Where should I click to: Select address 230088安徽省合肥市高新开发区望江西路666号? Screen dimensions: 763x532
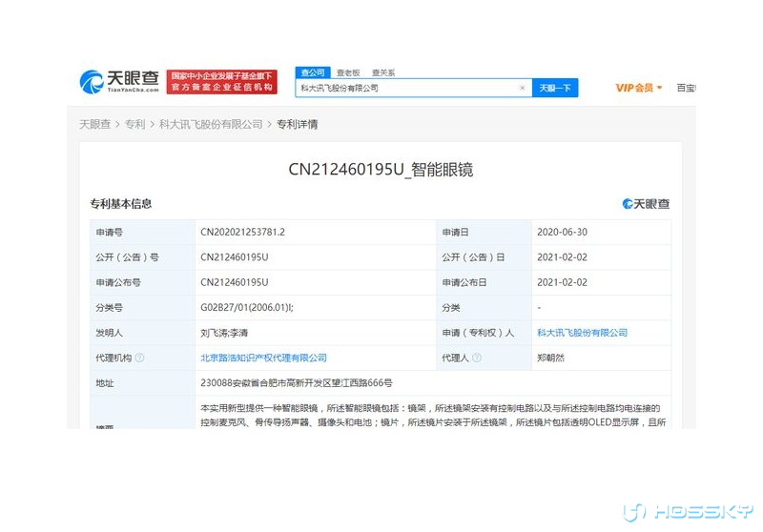pyautogui.click(x=297, y=383)
